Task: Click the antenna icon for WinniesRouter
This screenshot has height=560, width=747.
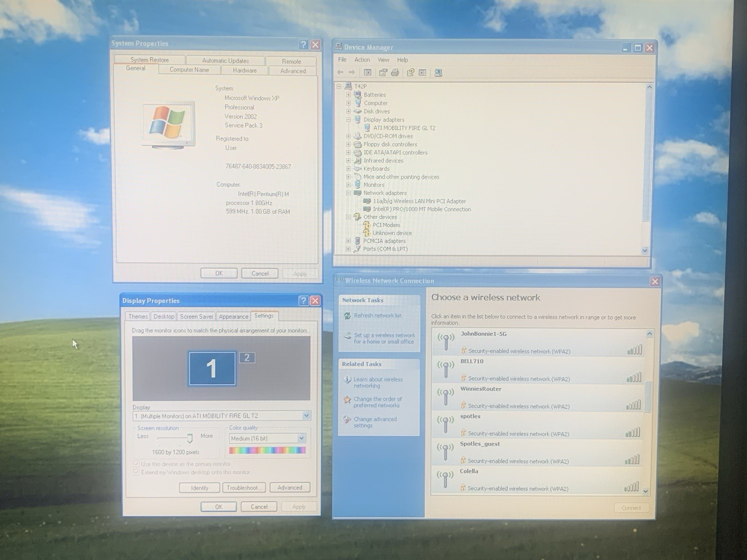Action: [x=445, y=397]
